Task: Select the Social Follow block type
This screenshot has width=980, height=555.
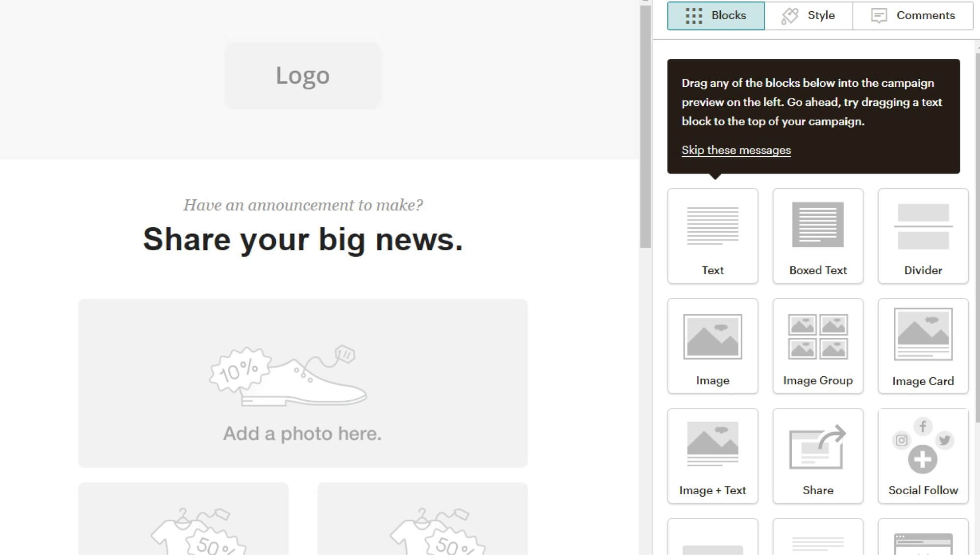Action: 924,456
